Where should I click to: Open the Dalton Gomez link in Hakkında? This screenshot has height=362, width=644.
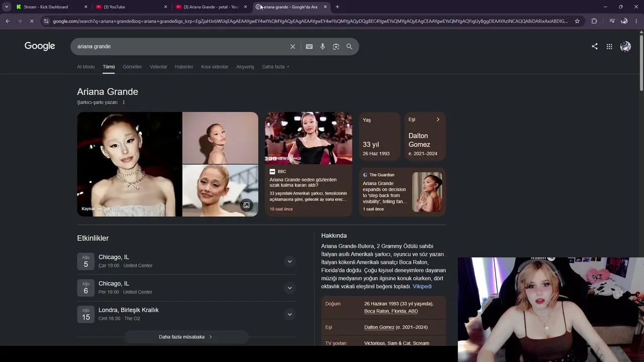coord(379,327)
